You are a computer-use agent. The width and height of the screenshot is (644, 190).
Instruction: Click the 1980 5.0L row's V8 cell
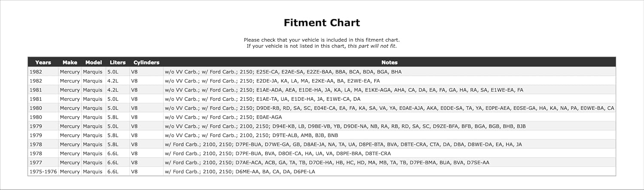134,108
